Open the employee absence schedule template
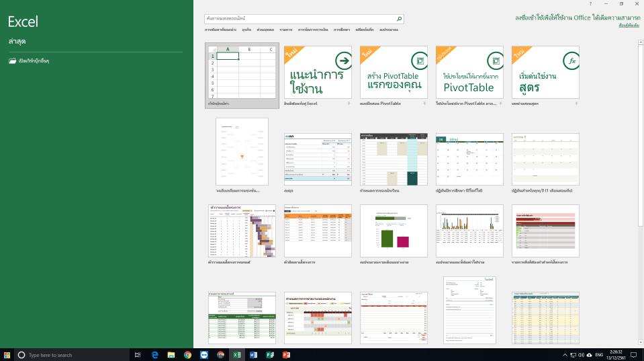 coord(318,318)
